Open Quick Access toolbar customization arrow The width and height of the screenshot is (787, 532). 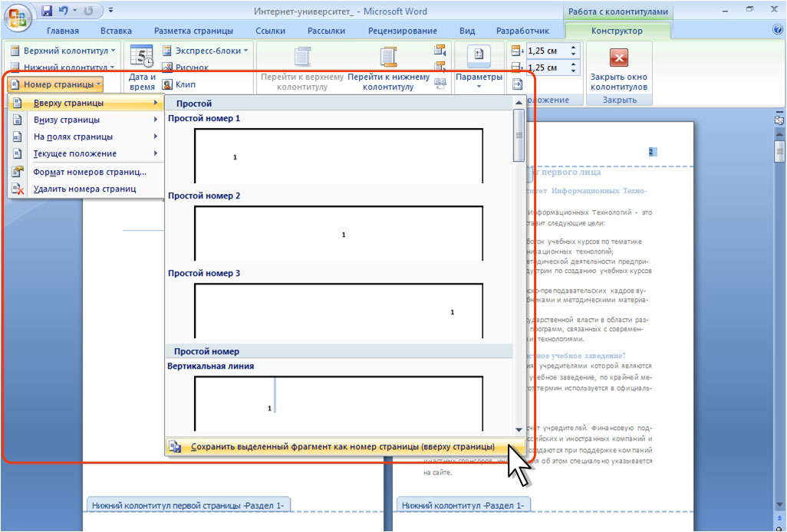point(111,11)
